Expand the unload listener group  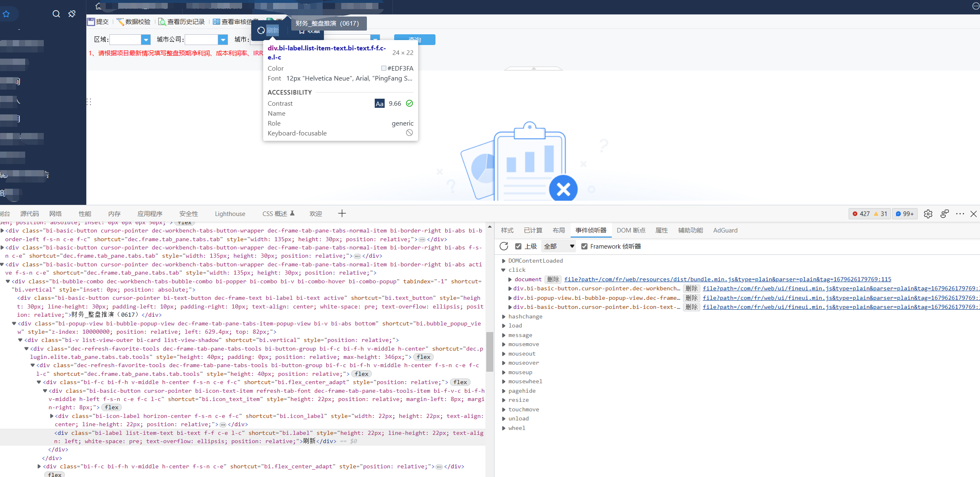click(x=504, y=419)
